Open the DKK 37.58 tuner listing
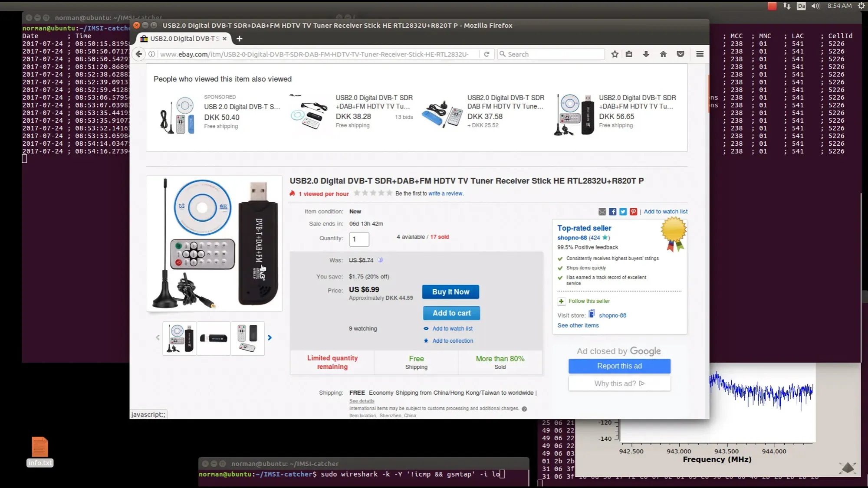Image resolution: width=868 pixels, height=488 pixels. (506, 102)
